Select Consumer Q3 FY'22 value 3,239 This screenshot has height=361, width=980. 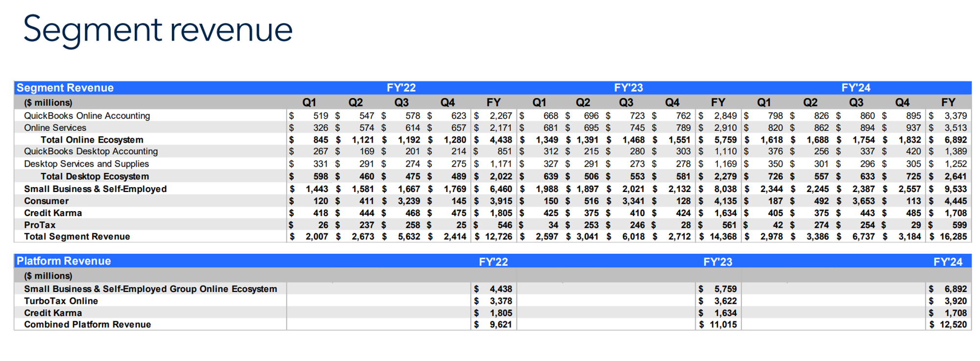409,201
